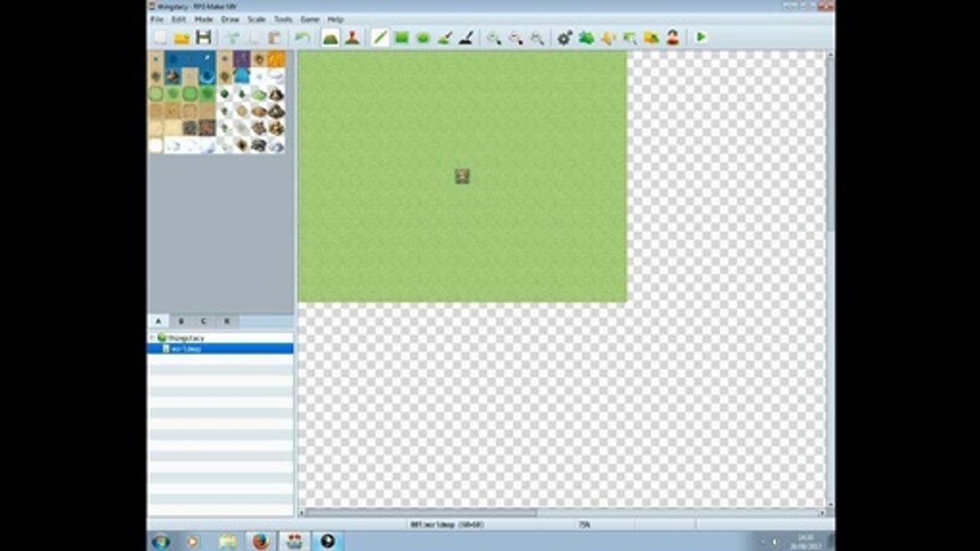Zoom out of the map
Viewport: 980px width, 551px height.
[x=515, y=37]
